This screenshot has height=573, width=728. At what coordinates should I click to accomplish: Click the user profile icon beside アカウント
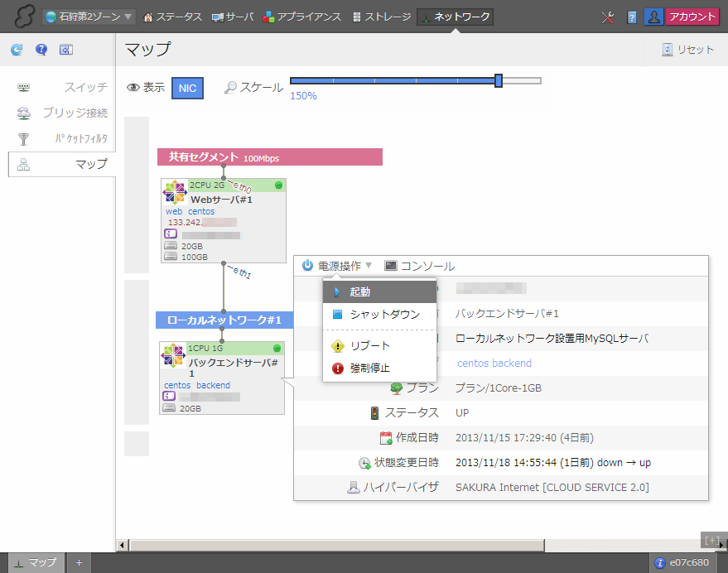[x=653, y=17]
